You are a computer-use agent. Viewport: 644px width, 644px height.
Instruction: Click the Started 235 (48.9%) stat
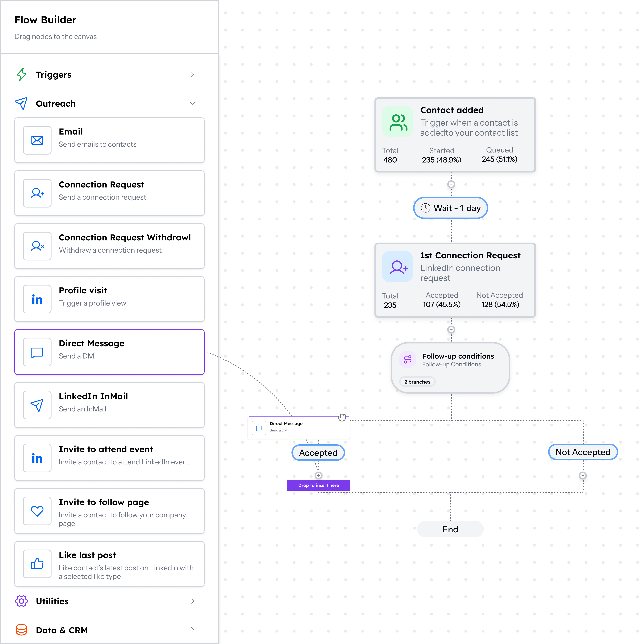pos(442,155)
